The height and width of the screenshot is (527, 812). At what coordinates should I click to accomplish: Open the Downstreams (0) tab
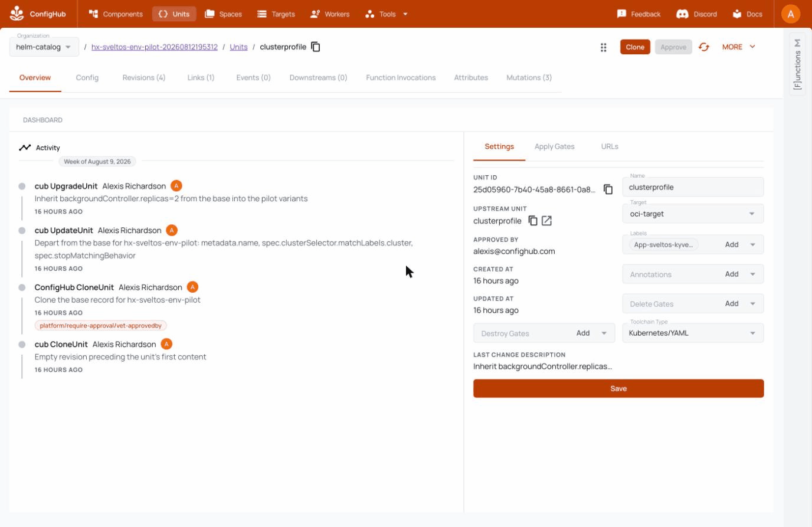318,78
